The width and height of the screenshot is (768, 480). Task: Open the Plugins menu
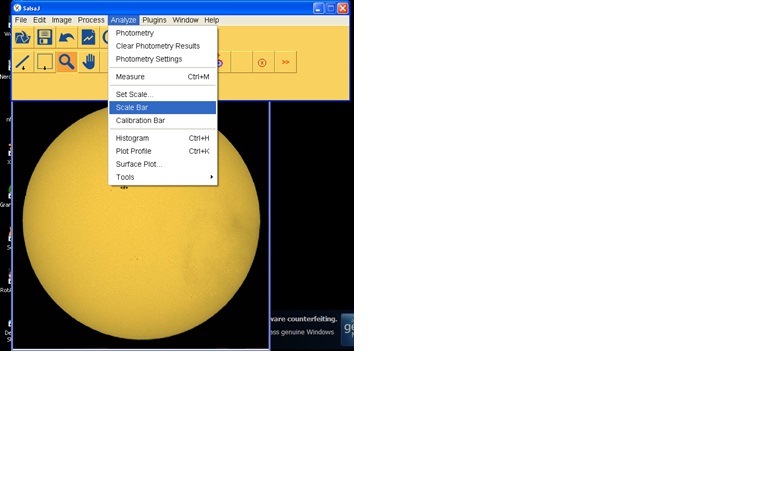click(x=154, y=20)
